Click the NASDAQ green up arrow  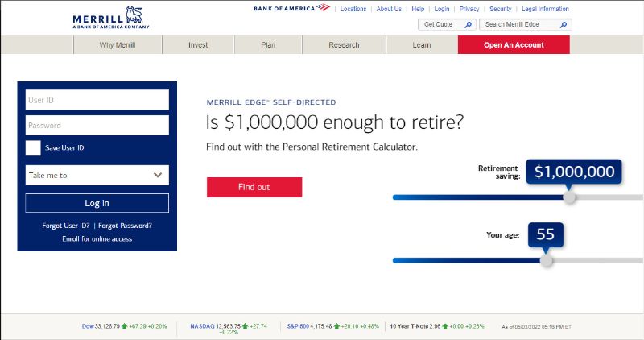click(x=246, y=326)
